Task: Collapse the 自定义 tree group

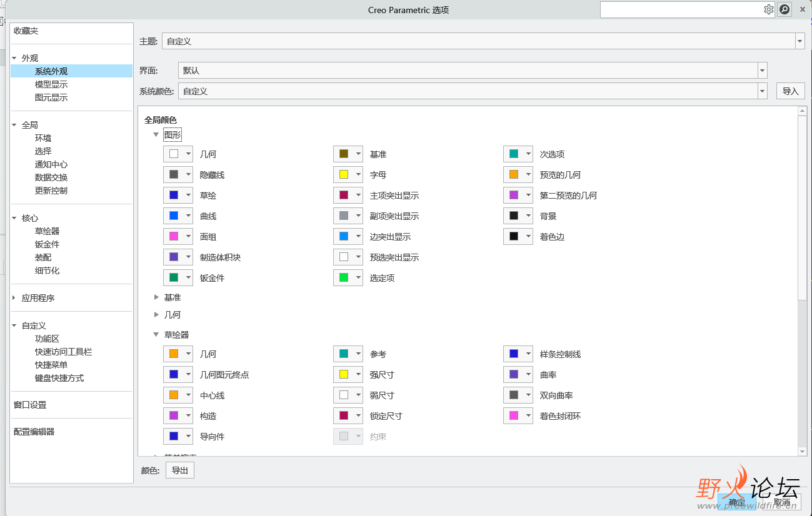Action: coord(14,325)
